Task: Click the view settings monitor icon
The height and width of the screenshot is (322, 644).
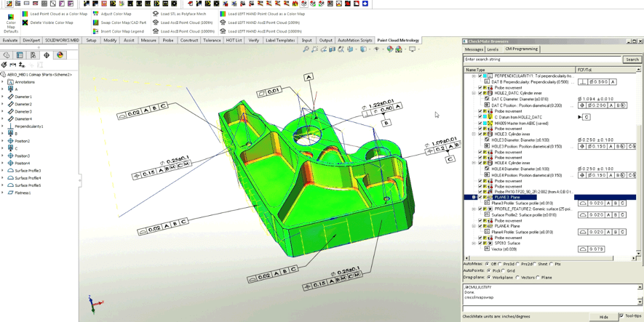Action: point(412,49)
